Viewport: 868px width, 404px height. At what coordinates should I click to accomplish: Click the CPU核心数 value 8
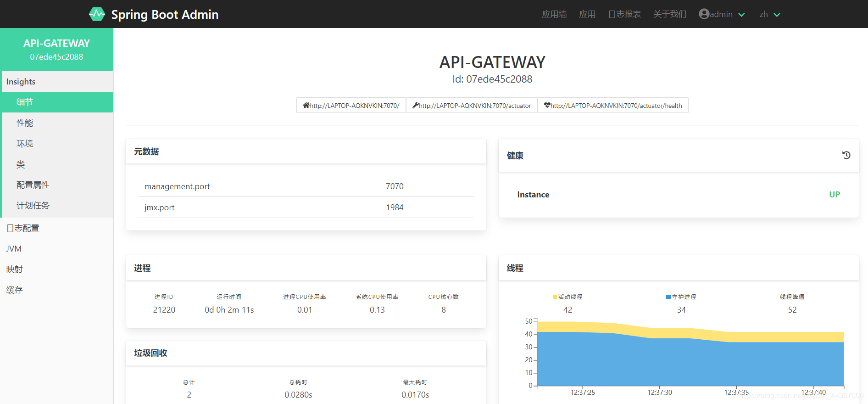(x=444, y=310)
